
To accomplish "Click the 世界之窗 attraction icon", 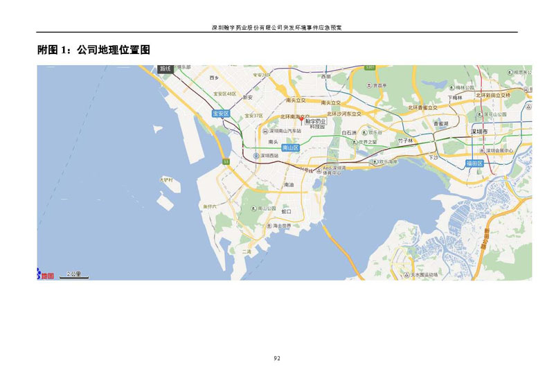I will (x=356, y=143).
